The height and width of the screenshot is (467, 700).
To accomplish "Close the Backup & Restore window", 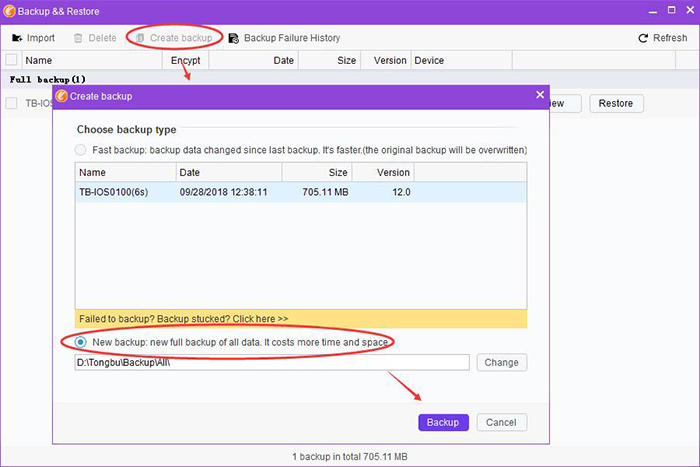I will pos(690,10).
